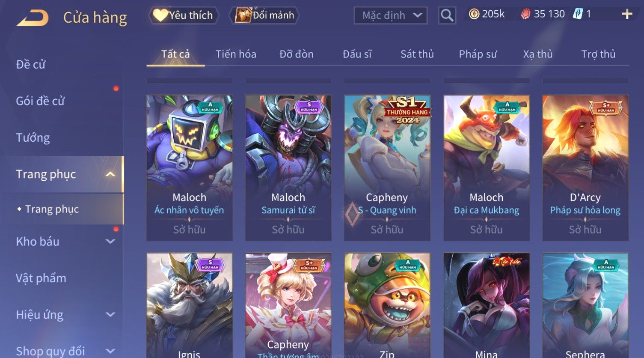Click the blue ticket currency icon
Image resolution: width=644 pixels, height=358 pixels.
click(x=578, y=14)
